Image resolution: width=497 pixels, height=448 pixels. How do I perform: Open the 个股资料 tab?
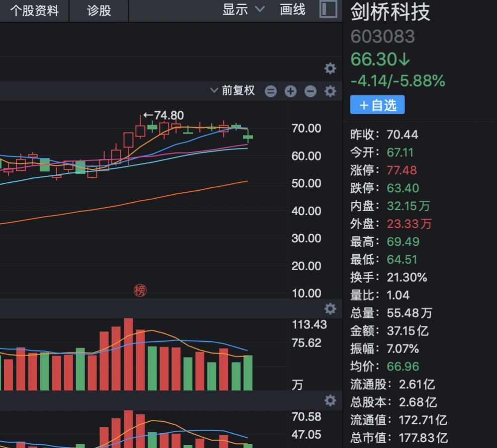tap(34, 10)
